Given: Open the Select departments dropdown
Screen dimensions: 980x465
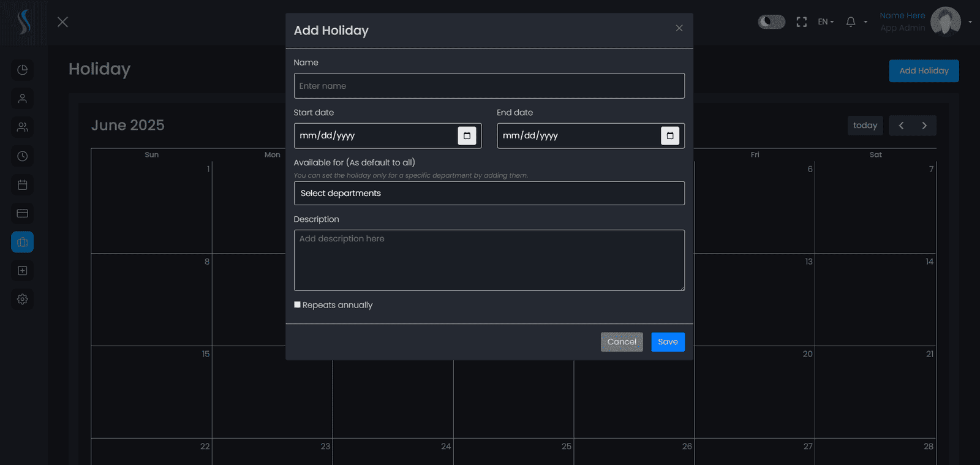Looking at the screenshot, I should (489, 193).
